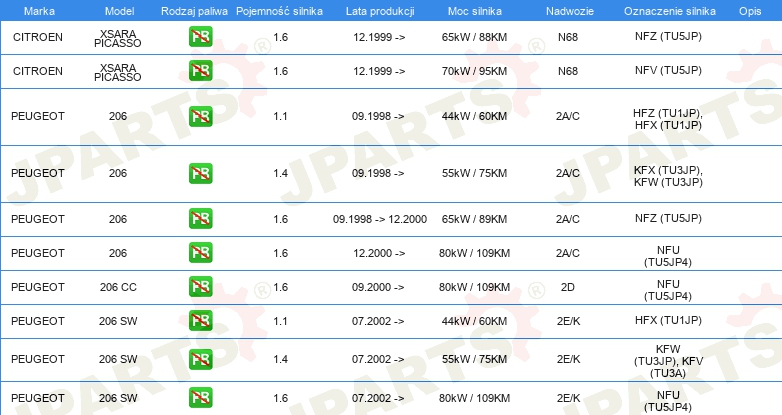Image resolution: width=782 pixels, height=415 pixels.
Task: Click 12.2000 -> production date cell
Action: point(379,253)
